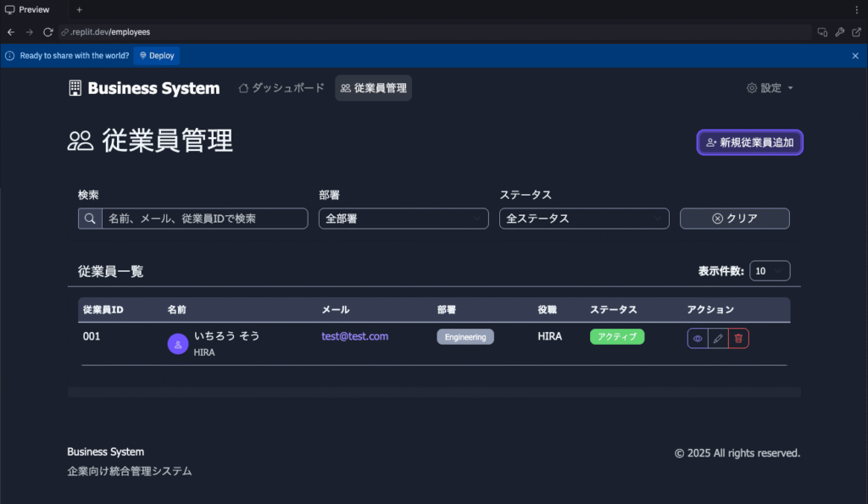
Task: Expand the 設定 settings menu
Action: click(x=770, y=88)
